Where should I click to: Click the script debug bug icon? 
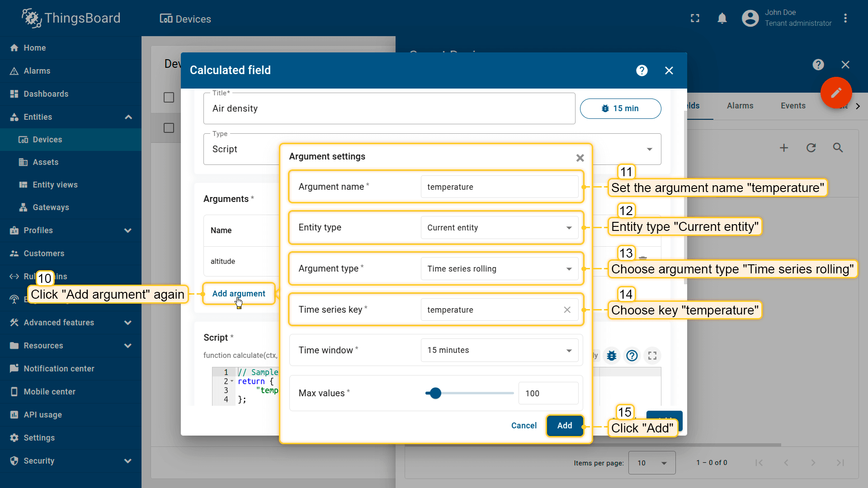coord(612,356)
